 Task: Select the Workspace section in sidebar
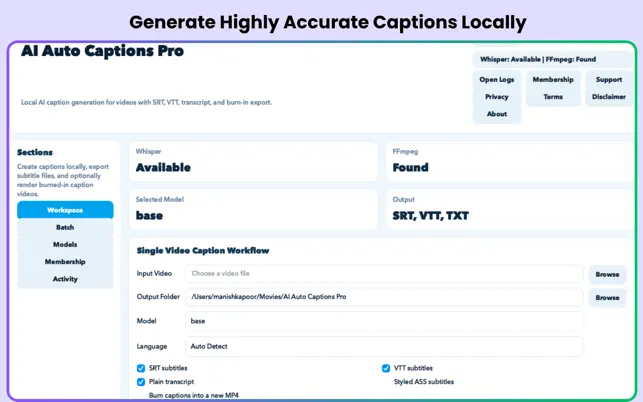(65, 210)
